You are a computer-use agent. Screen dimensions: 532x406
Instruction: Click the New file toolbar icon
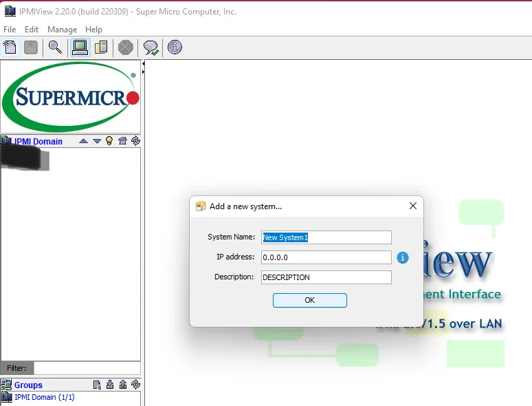(x=10, y=47)
